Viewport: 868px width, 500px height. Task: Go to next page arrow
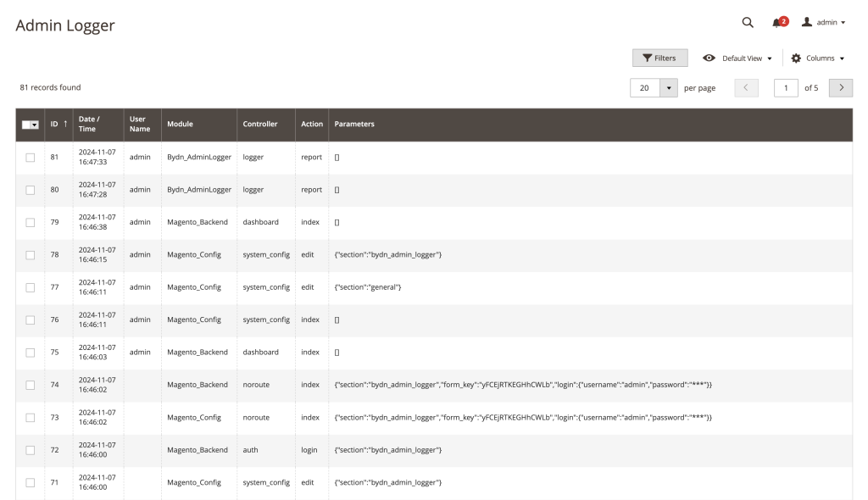coord(840,88)
